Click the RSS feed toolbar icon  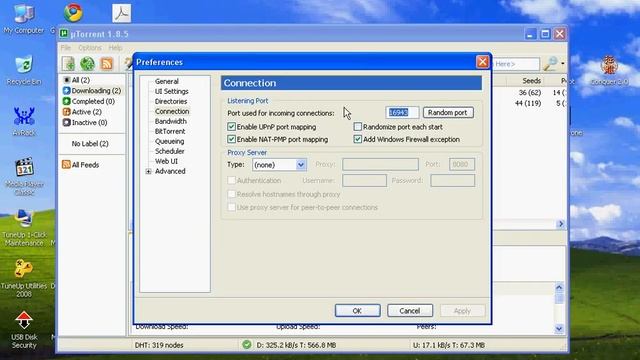pos(107,64)
